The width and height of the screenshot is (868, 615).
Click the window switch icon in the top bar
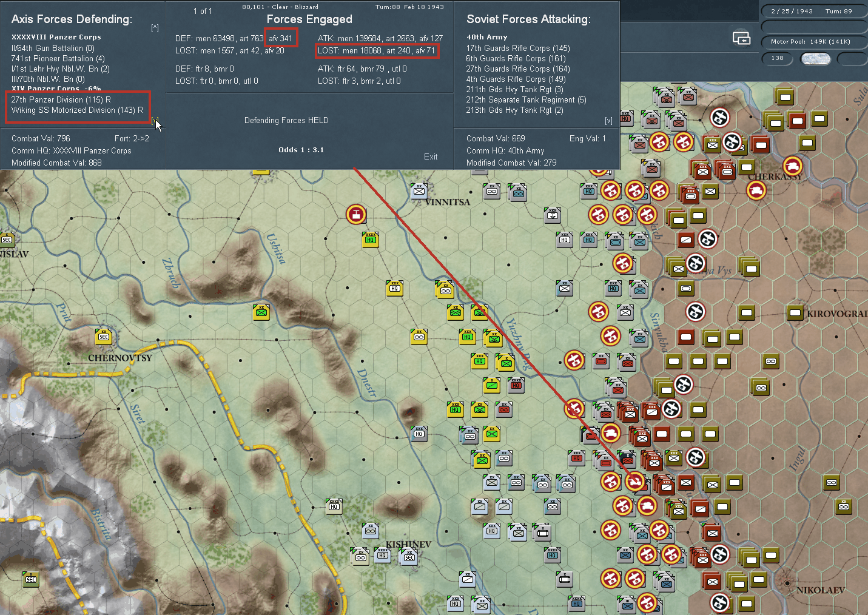coord(741,38)
